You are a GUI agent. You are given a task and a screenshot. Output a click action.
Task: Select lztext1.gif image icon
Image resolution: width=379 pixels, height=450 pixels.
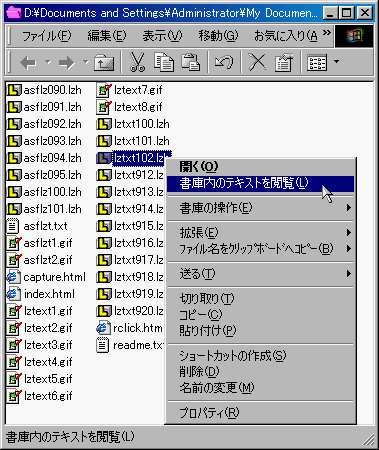(14, 311)
